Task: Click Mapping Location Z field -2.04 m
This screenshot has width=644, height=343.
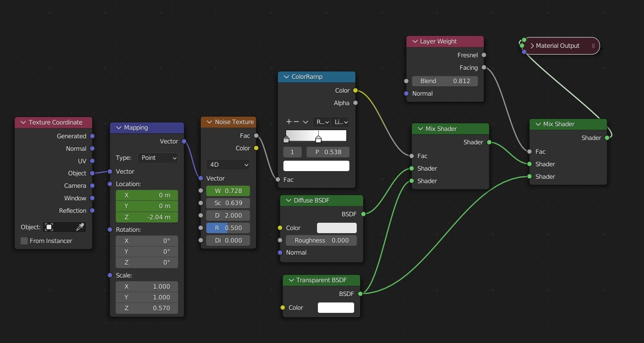Action: [147, 217]
